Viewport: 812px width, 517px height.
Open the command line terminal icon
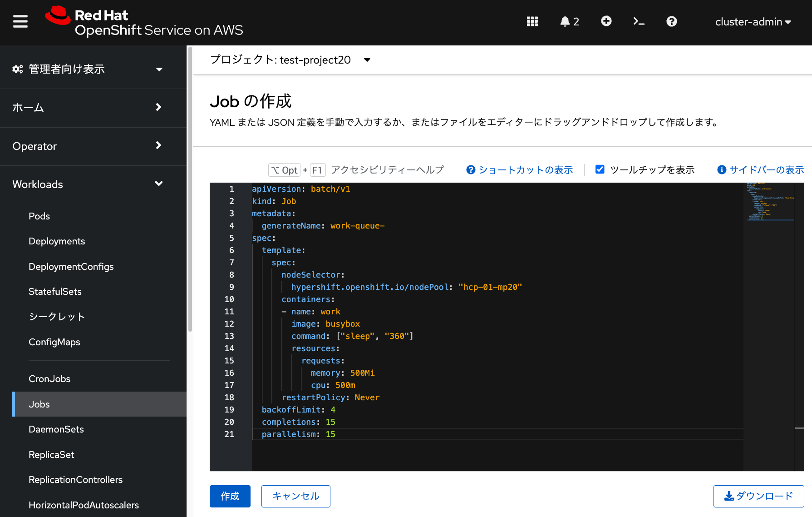click(639, 21)
